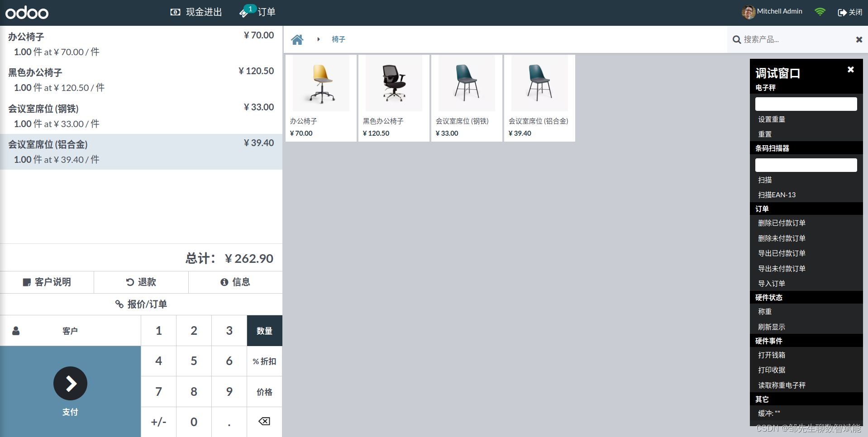Image resolution: width=868 pixels, height=437 pixels.
Task: Tap numpad digit 8
Action: tap(194, 392)
